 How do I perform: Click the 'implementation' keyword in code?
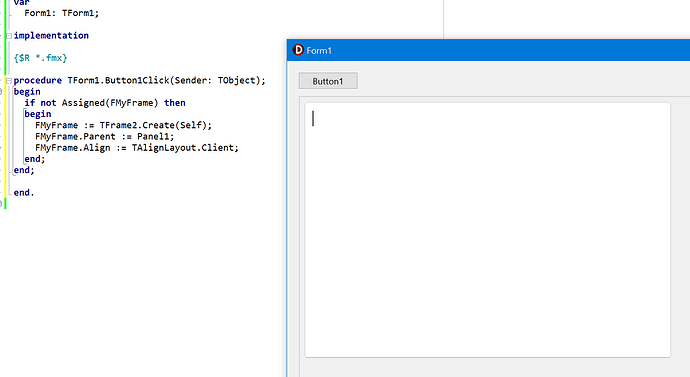coord(51,36)
